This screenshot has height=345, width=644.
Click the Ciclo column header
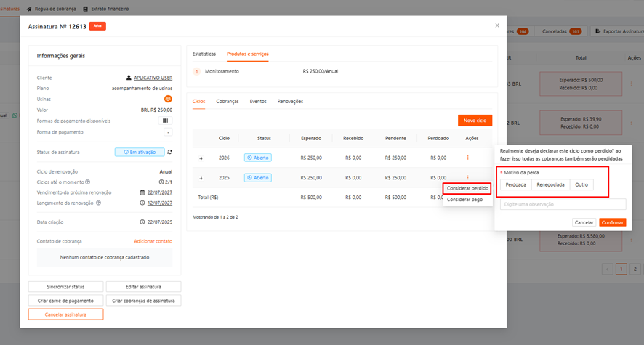tap(224, 138)
